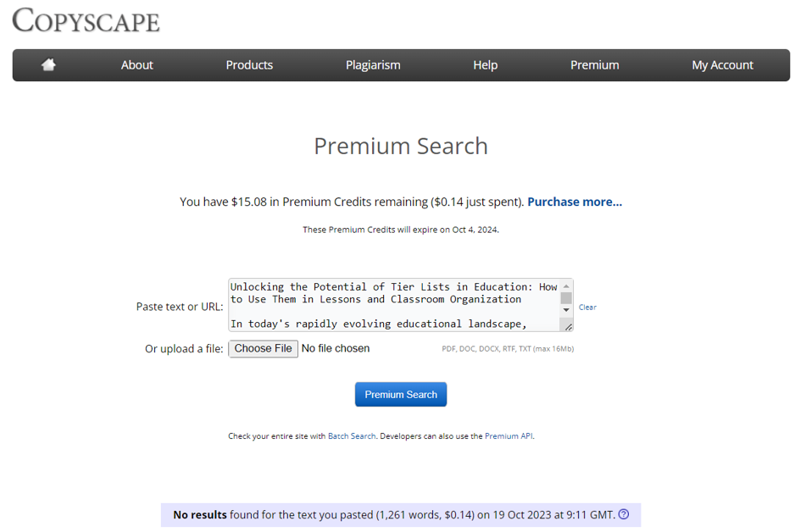
Task: Open the About menu
Action: pos(136,65)
